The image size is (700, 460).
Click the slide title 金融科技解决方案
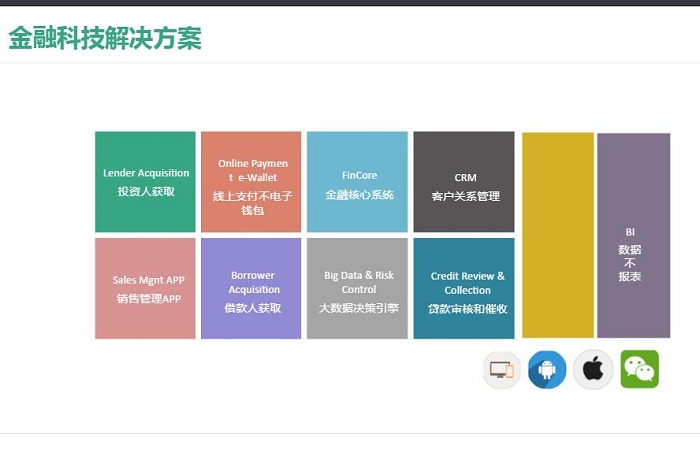(x=105, y=38)
